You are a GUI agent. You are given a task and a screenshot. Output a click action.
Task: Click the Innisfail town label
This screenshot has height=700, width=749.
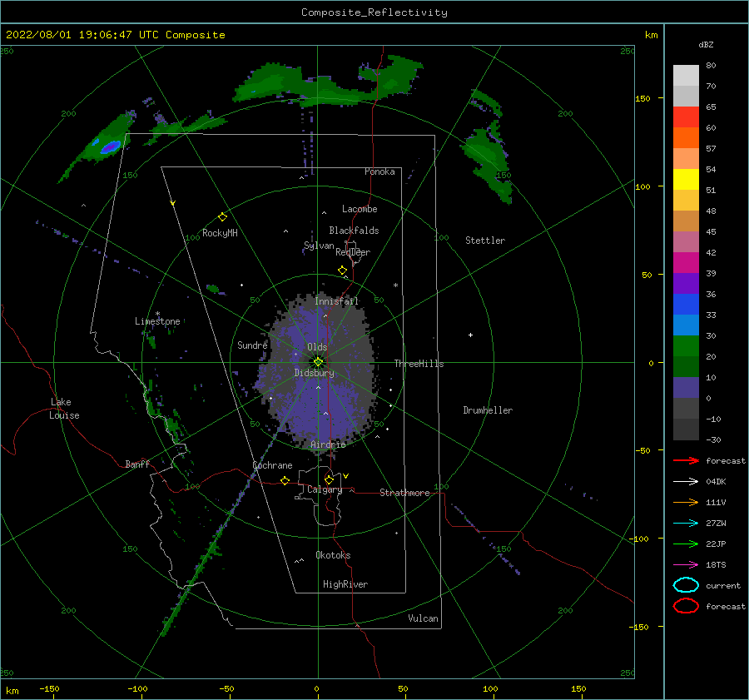tap(336, 301)
